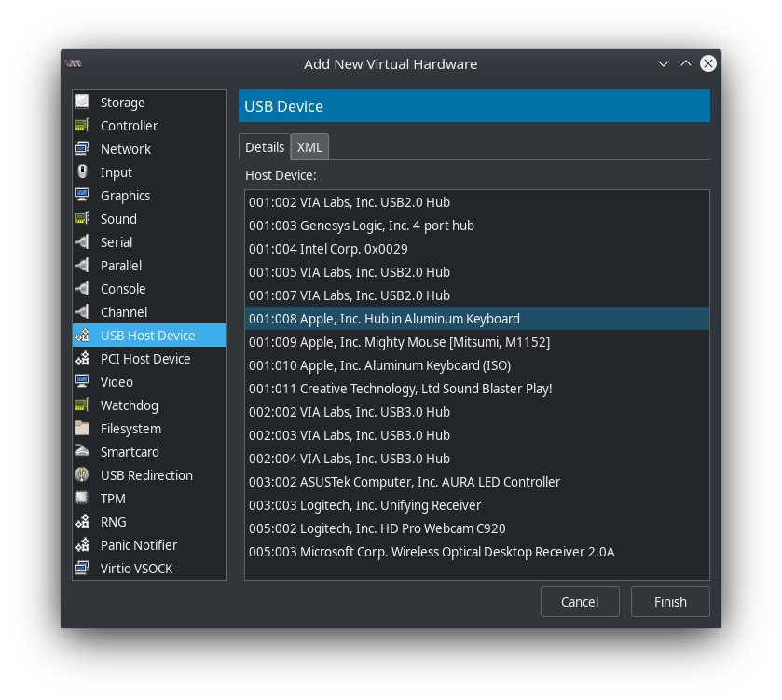Screen dimensions: 782x700
Task: Select 001:004 Intel Corp. 0x0029 device
Action: 477,248
